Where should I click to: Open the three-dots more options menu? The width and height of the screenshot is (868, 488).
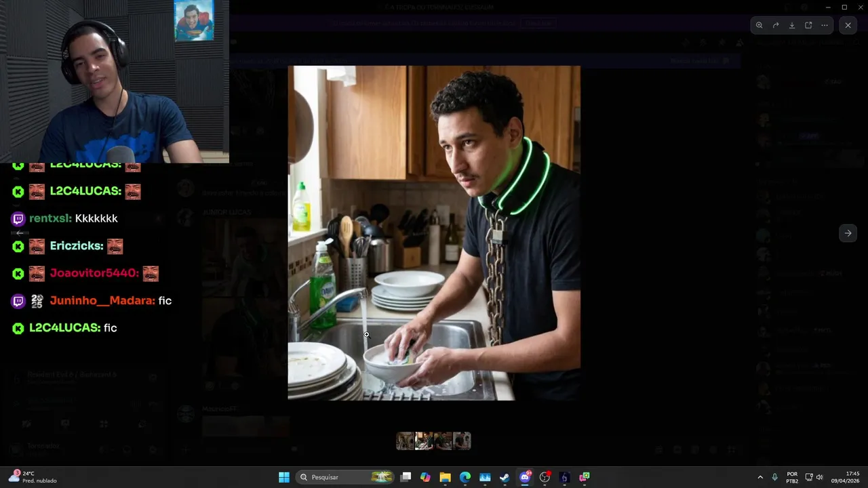(825, 25)
